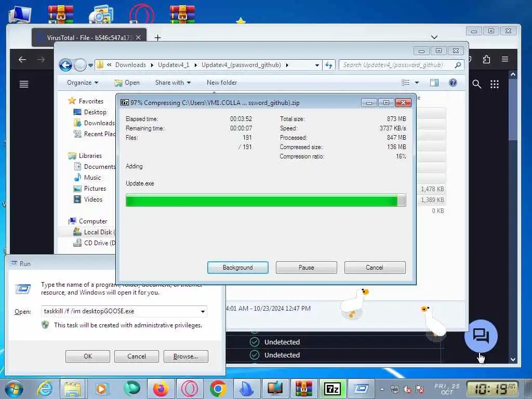Click the volume muted tray icon
The image size is (532, 399).
pos(407,389)
